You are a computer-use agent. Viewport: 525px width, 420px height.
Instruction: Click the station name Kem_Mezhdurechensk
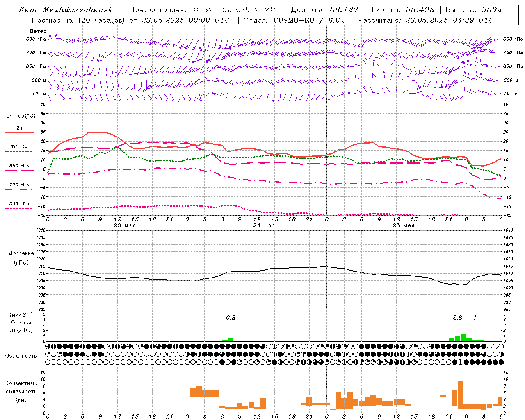66,10
